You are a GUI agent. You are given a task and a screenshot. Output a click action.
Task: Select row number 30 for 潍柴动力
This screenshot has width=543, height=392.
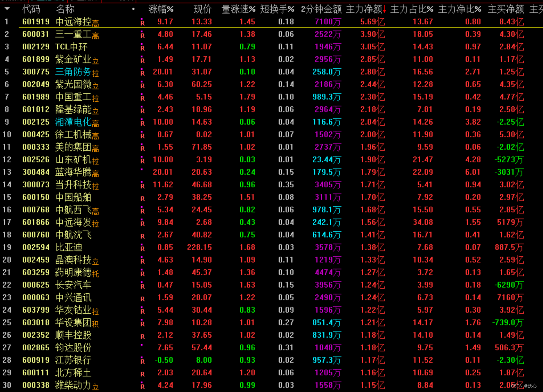coord(7,386)
